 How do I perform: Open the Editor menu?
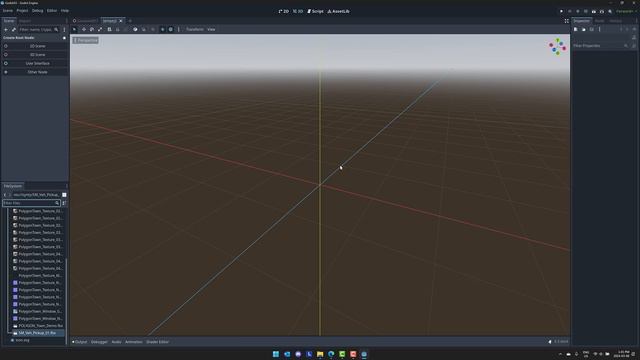coord(52,11)
